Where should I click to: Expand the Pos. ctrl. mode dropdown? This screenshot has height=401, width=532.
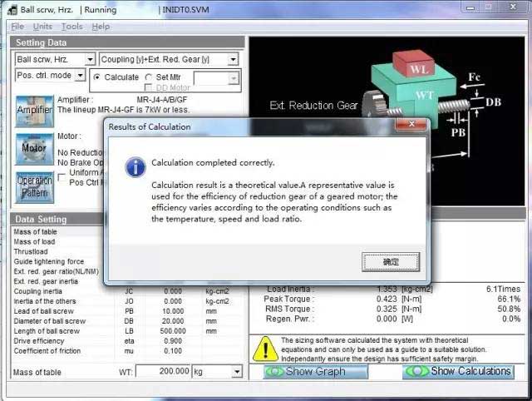tap(80, 76)
